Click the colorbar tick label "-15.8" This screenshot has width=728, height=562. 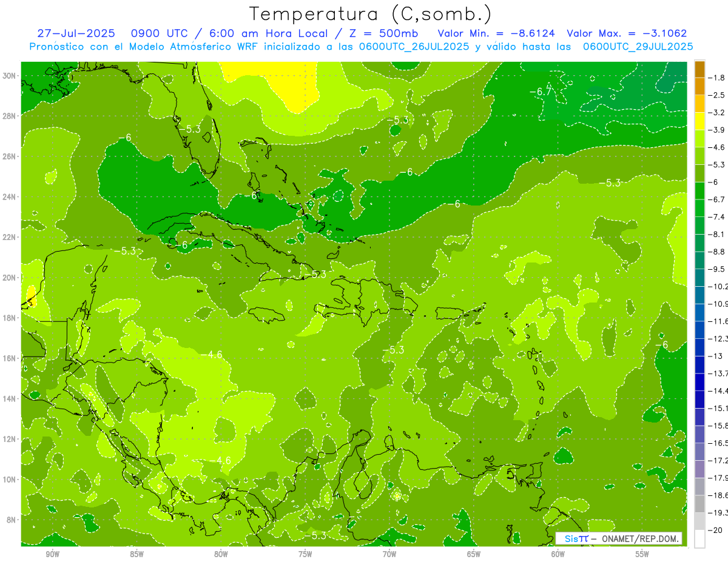point(718,426)
